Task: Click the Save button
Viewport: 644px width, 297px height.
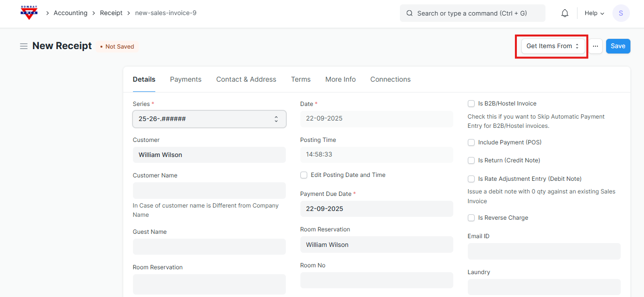Action: (x=618, y=46)
